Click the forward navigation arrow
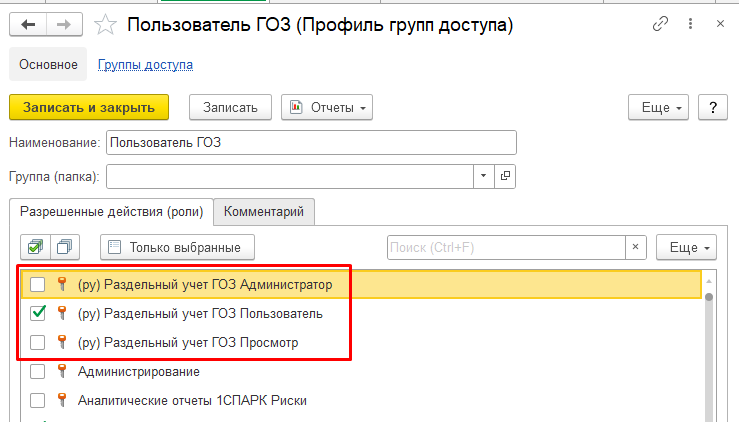The image size is (739, 422). click(63, 23)
